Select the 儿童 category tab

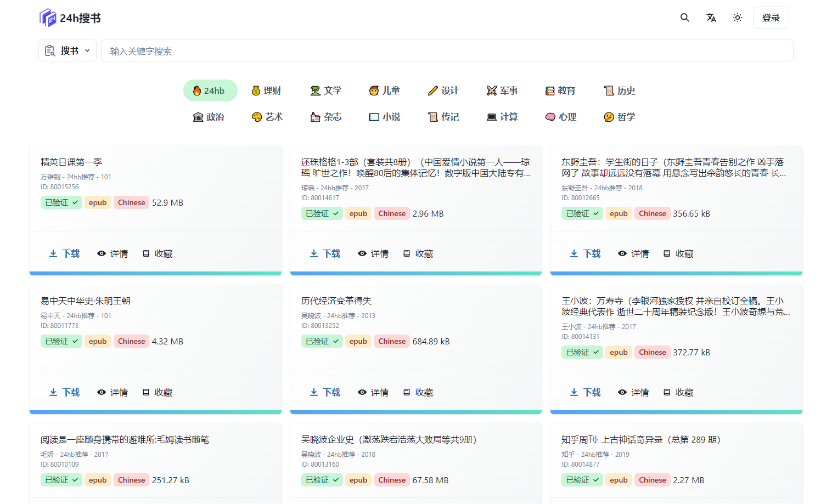[x=385, y=90]
